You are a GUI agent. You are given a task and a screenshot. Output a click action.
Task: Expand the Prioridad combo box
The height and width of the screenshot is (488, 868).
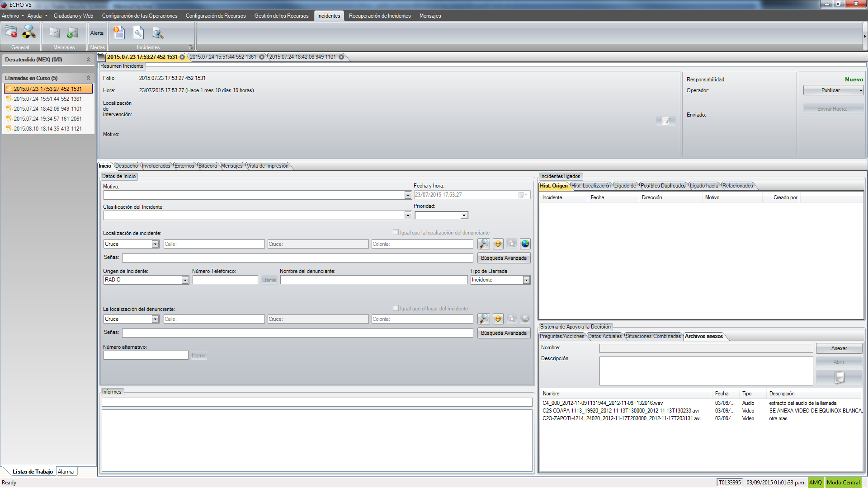click(464, 216)
